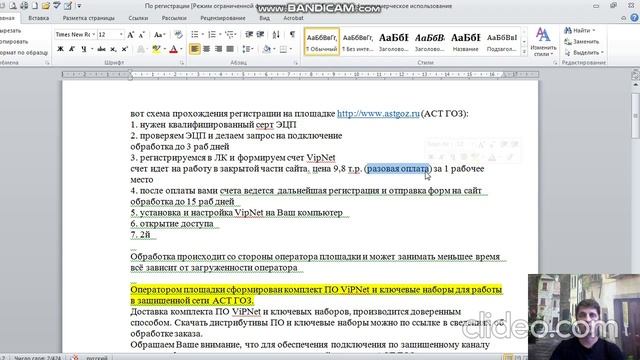Apply strikethrough formatting
The height and width of the screenshot is (360, 640).
click(102, 49)
